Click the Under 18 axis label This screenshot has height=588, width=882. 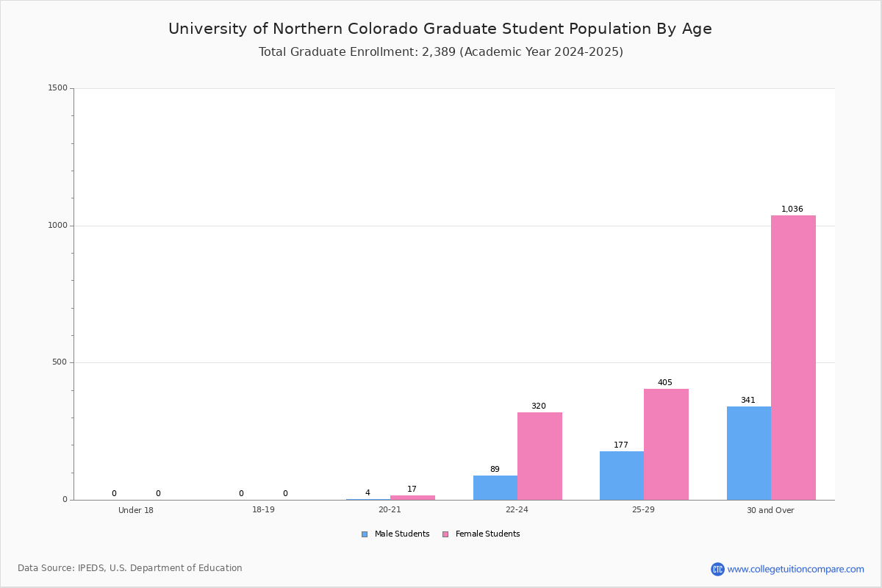[136, 510]
